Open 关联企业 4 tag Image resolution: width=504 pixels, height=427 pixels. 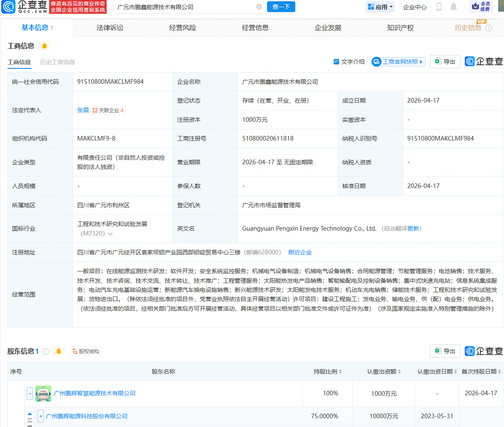pos(108,110)
